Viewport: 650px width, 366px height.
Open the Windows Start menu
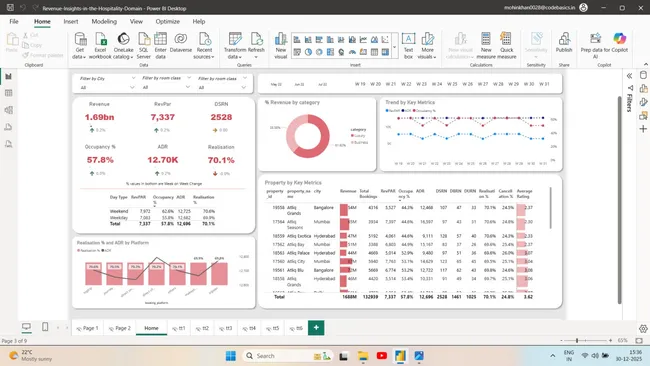[x=230, y=356]
